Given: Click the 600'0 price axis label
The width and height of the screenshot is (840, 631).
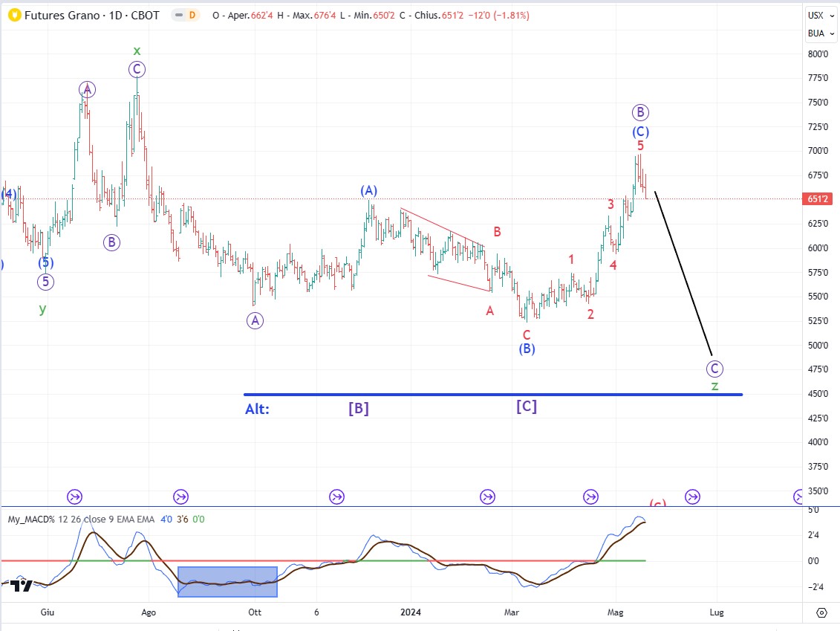Looking at the screenshot, I should click(818, 247).
